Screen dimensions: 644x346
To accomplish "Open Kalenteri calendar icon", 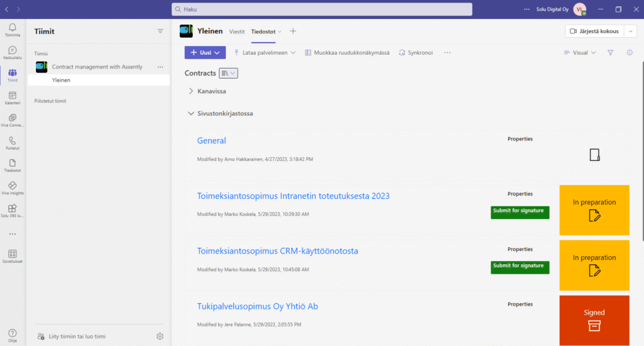I will pos(13,98).
